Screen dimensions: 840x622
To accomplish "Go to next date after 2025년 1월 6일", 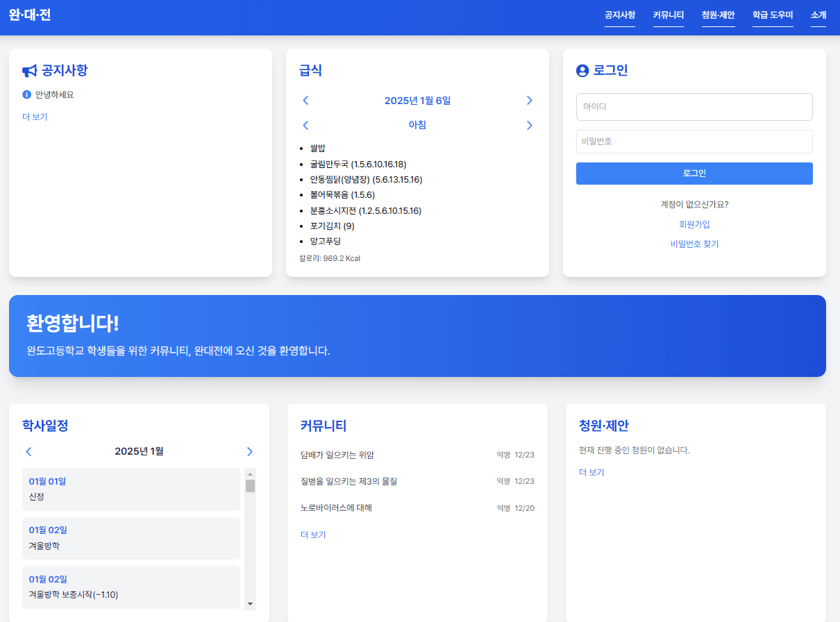I will click(x=529, y=101).
